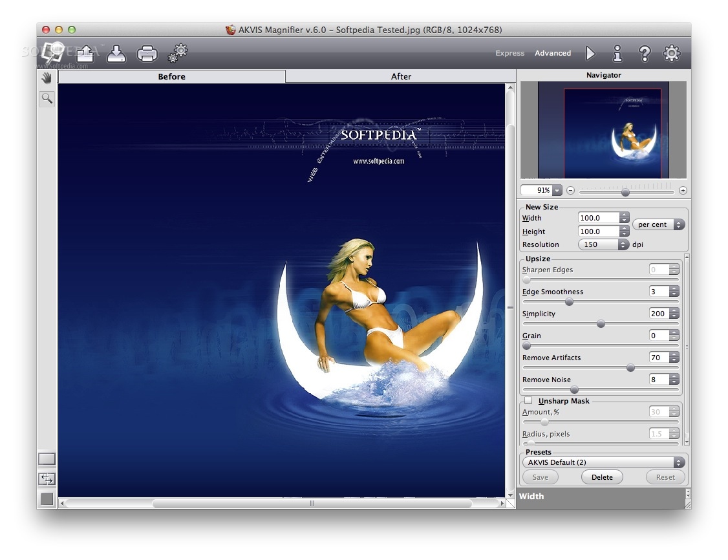This screenshot has height=560, width=728.
Task: Select the Hand tool in the left sidebar
Action: pyautogui.click(x=45, y=78)
